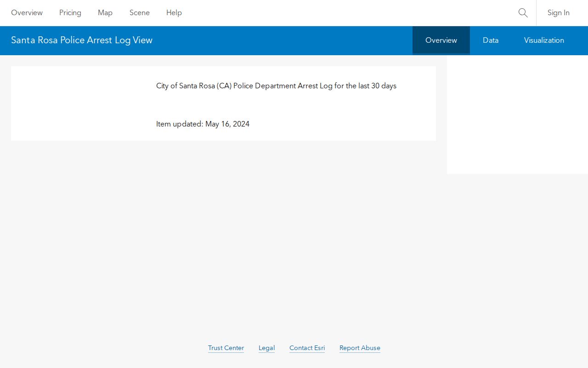The height and width of the screenshot is (368, 588).
Task: Click the arrest log description text
Action: [276, 86]
